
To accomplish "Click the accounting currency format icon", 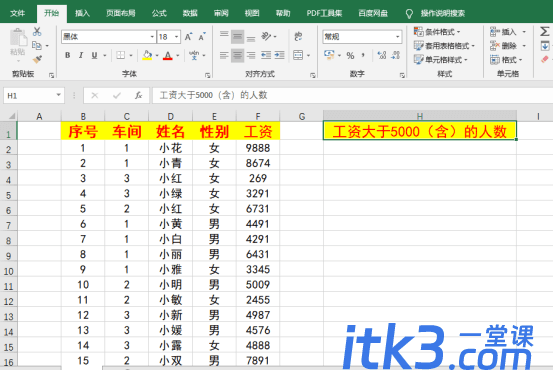I will pyautogui.click(x=329, y=55).
